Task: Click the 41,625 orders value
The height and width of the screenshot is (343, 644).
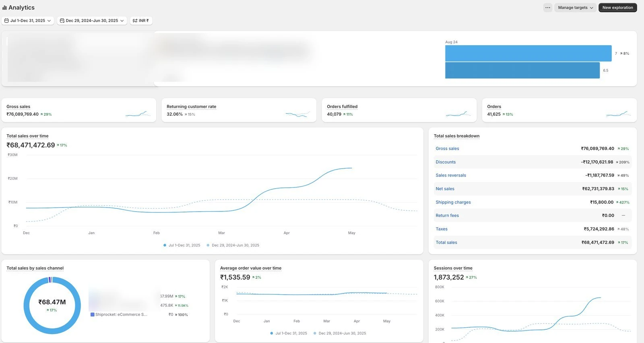Action: (494, 114)
